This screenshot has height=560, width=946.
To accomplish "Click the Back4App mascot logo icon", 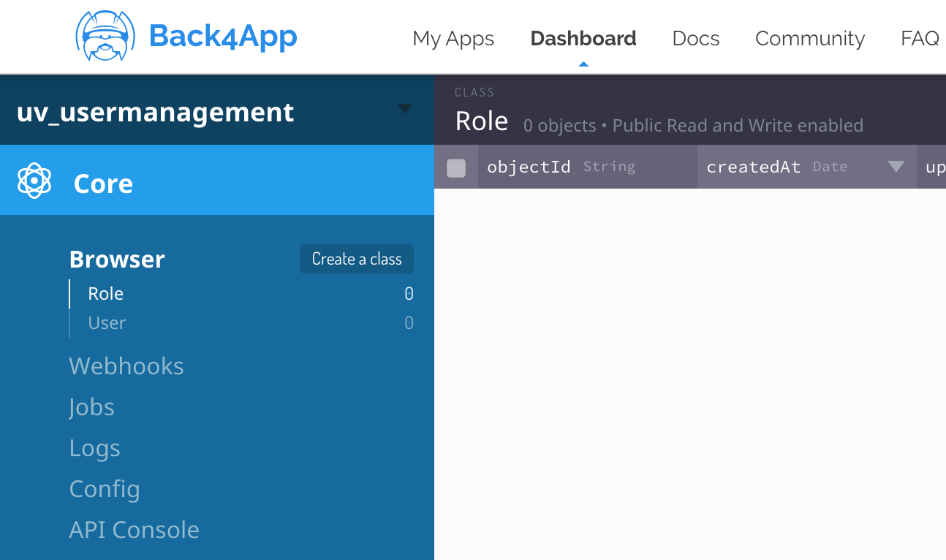I will pos(105,36).
